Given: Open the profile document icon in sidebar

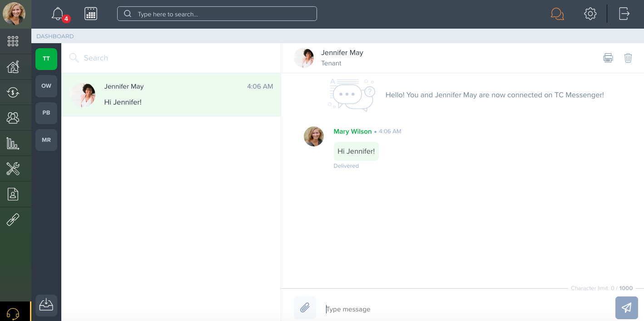Looking at the screenshot, I should (x=13, y=194).
